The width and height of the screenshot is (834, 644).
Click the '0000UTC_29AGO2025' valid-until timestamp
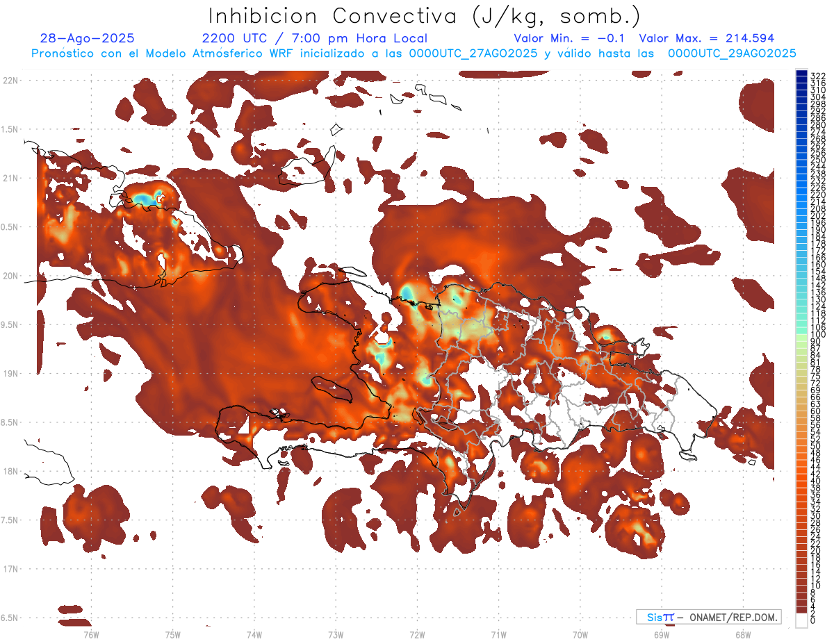pyautogui.click(x=732, y=53)
